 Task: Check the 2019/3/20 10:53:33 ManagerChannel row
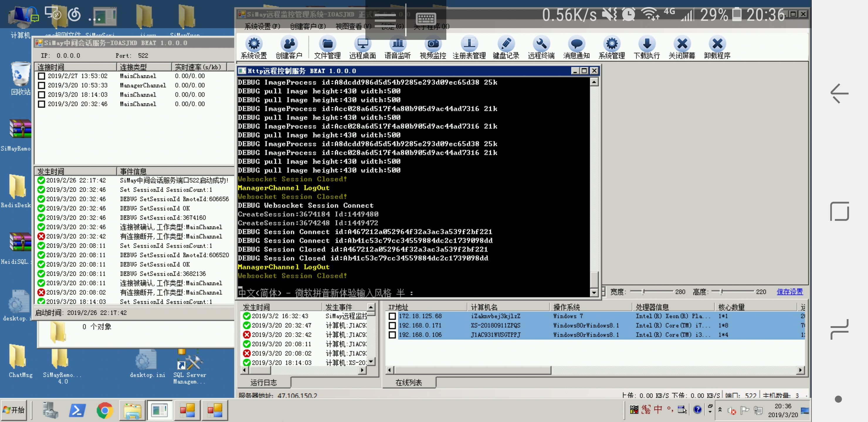point(41,86)
